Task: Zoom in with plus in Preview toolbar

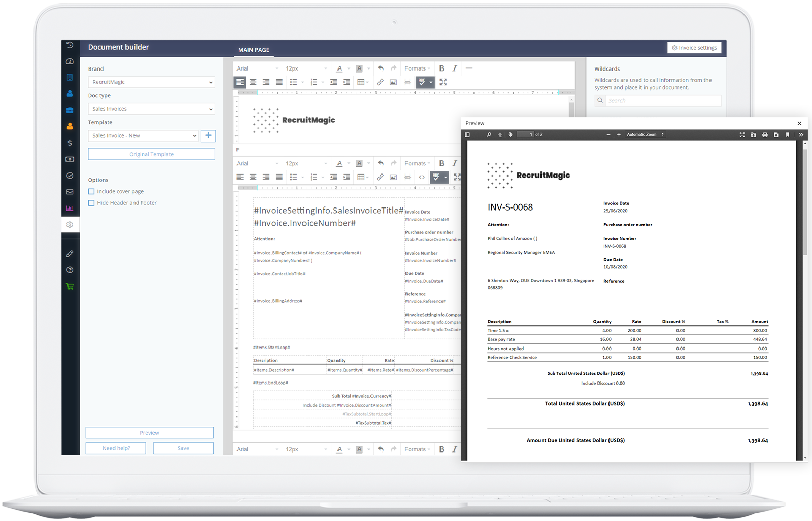Action: [619, 135]
